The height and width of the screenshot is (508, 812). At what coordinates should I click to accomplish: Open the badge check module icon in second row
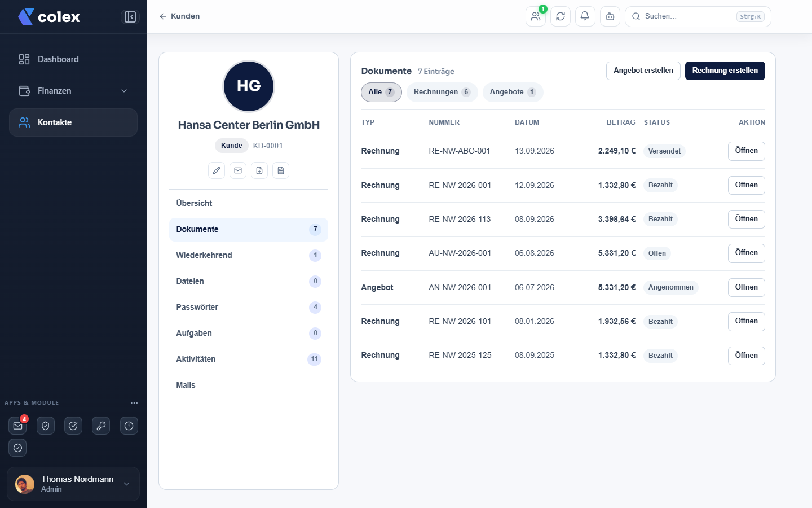click(x=17, y=448)
